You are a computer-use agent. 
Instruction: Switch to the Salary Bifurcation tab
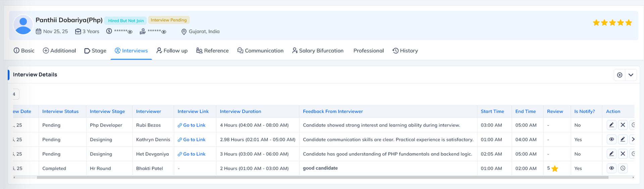[318, 51]
